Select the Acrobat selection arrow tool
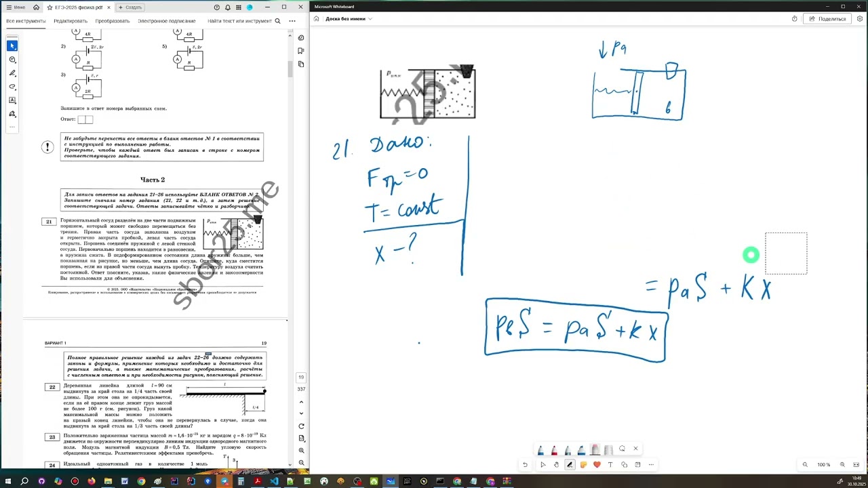 (12, 45)
